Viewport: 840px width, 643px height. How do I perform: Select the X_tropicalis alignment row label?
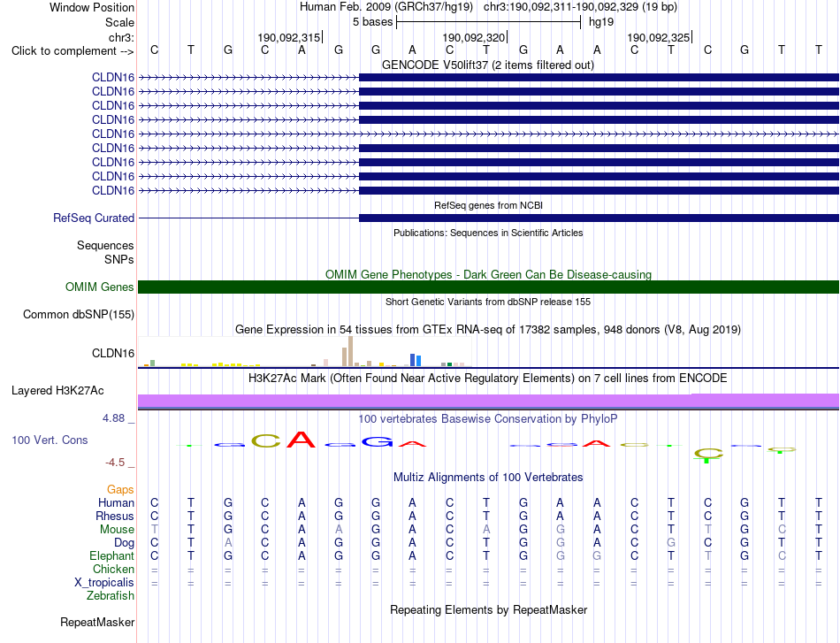tap(104, 583)
